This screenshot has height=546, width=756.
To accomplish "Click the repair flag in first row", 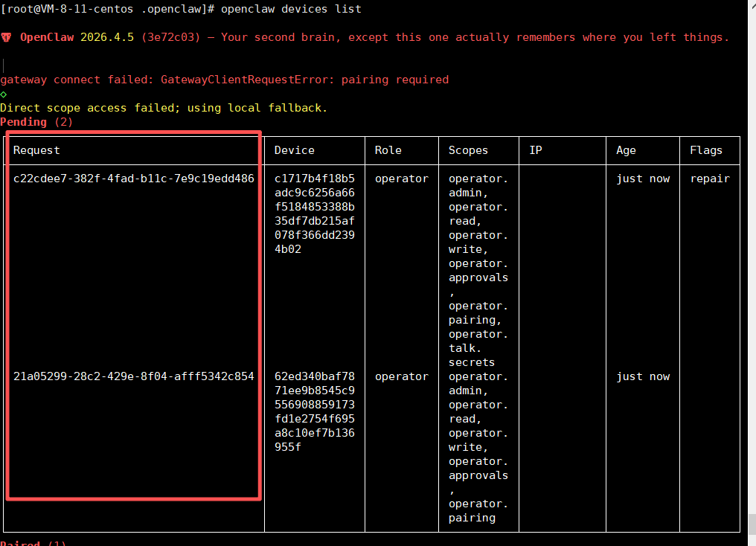I will pos(709,179).
